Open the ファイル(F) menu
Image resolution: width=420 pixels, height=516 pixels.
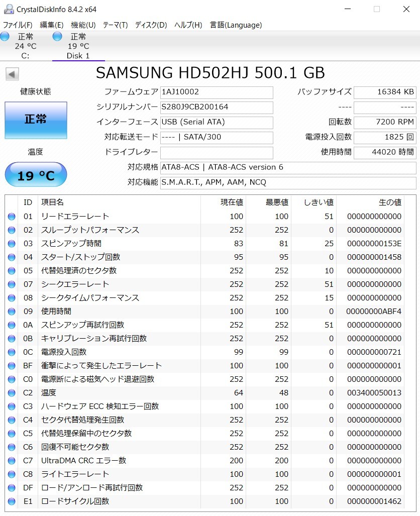click(x=18, y=25)
